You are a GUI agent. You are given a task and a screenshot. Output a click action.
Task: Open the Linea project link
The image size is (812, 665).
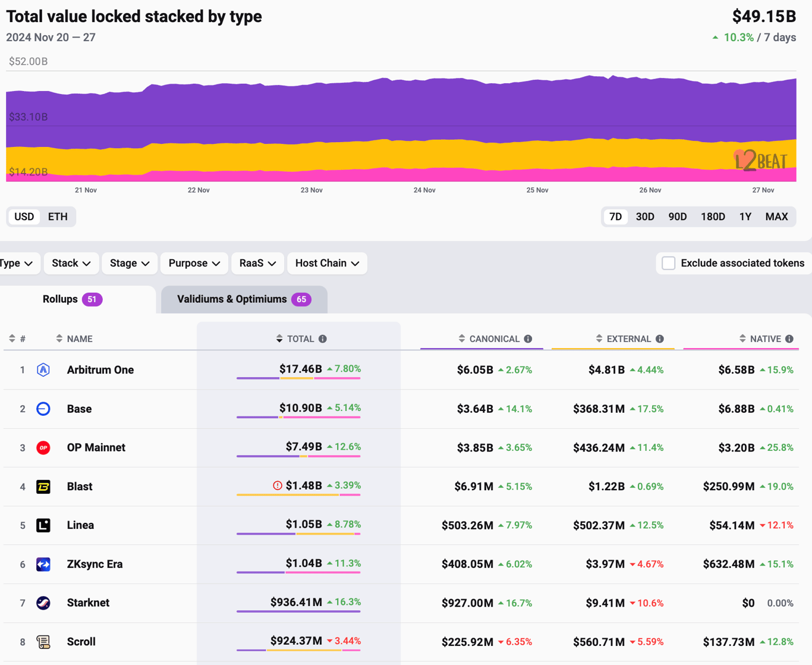pos(80,525)
